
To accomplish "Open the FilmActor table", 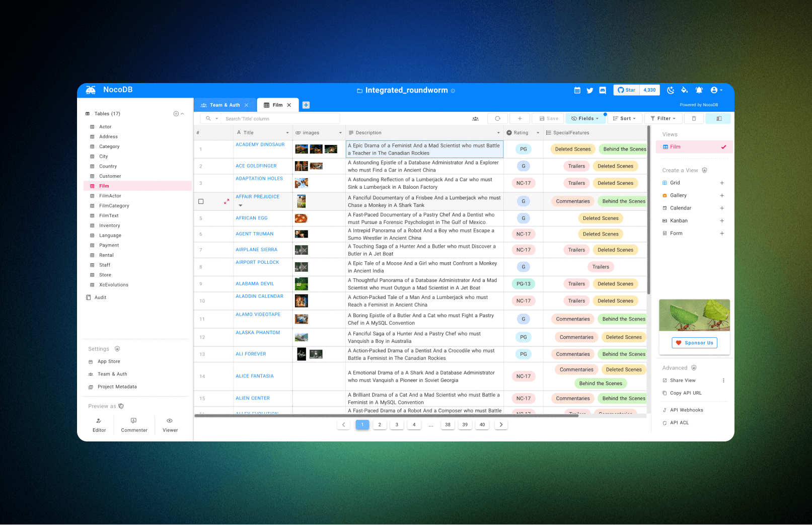I will (x=110, y=196).
